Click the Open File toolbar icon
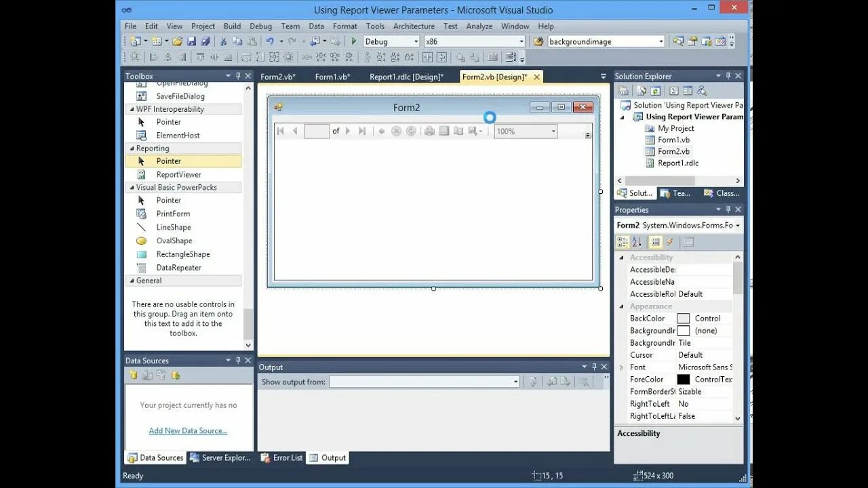868x488 pixels. tap(177, 41)
